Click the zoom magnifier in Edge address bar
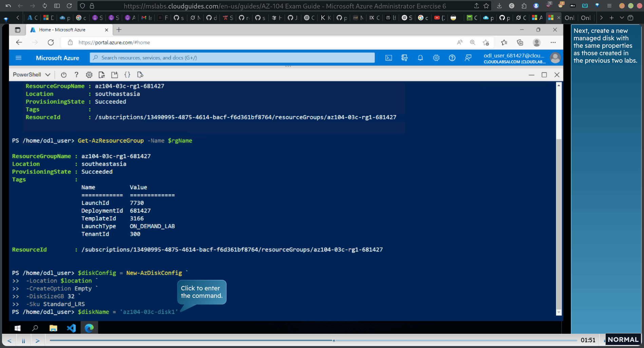This screenshot has width=644, height=348. point(472,42)
